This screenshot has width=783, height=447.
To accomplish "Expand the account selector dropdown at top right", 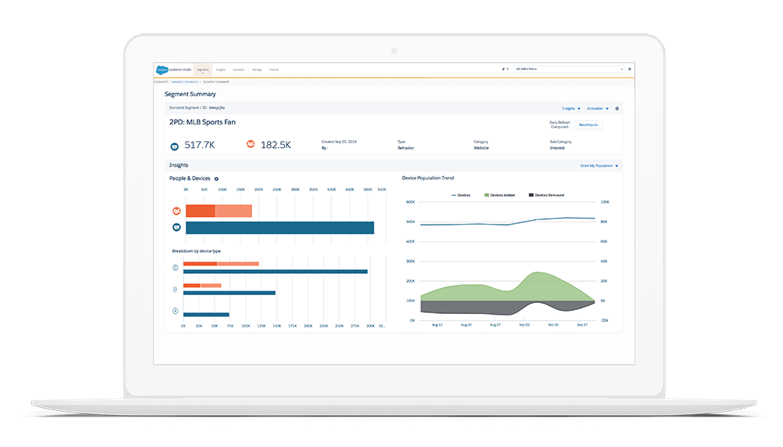I will pos(569,69).
